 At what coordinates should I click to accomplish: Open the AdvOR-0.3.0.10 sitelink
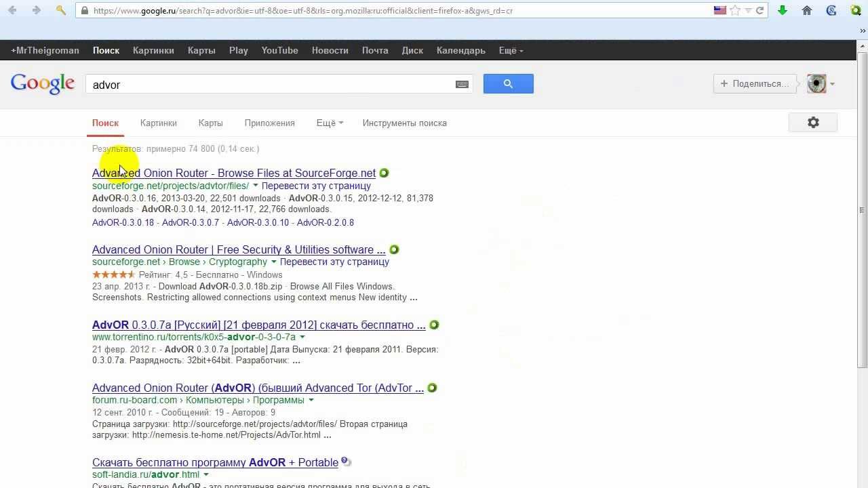258,222
